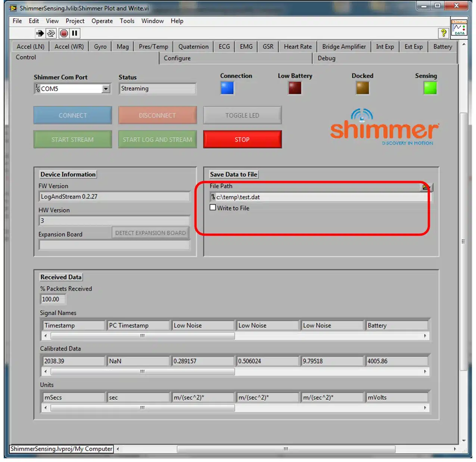This screenshot has width=476, height=462.
Task: Click the Pause toolbar icon
Action: click(75, 34)
